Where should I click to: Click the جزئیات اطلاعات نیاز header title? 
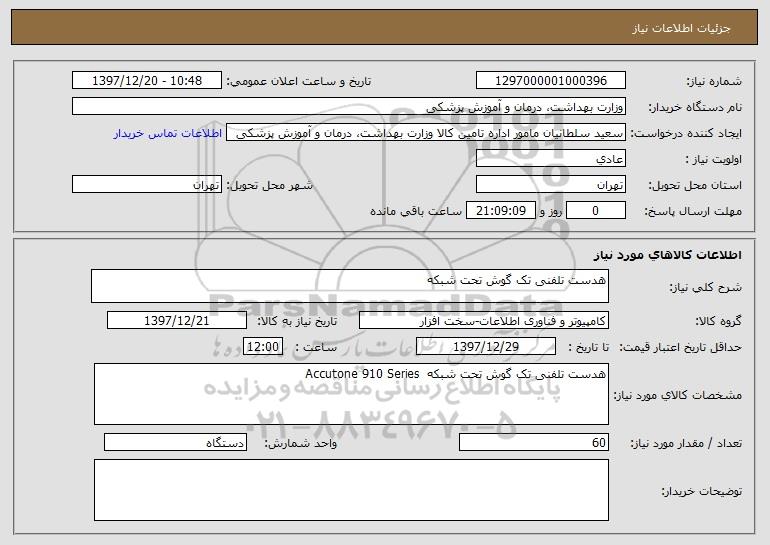681,28
